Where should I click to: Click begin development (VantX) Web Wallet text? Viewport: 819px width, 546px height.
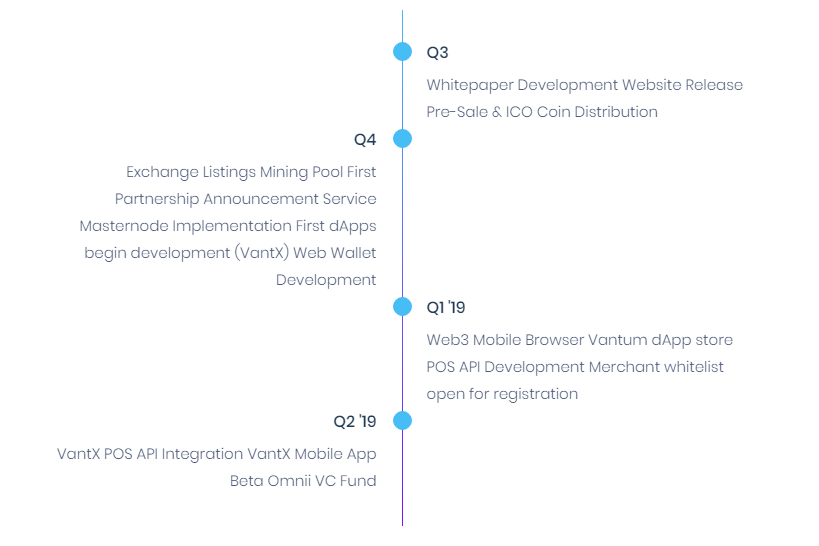[230, 253]
